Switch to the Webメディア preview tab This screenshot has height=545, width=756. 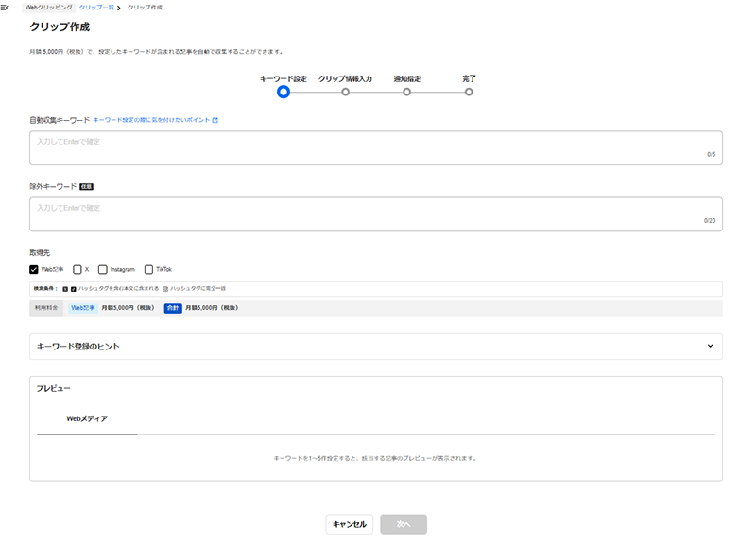[x=87, y=418]
